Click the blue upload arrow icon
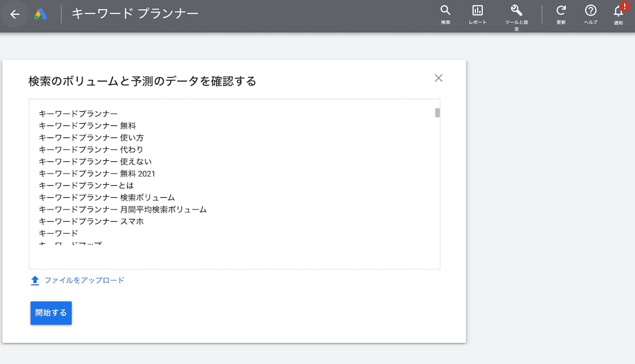The width and height of the screenshot is (635, 364). click(35, 280)
